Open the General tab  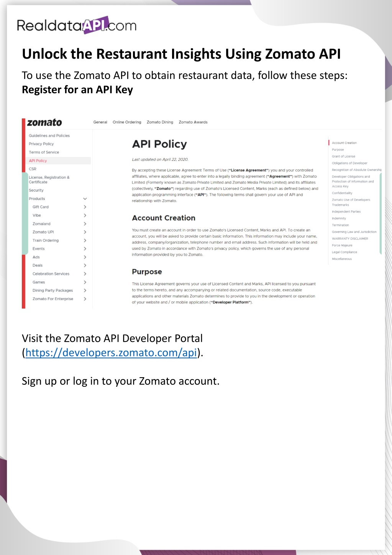[100, 122]
